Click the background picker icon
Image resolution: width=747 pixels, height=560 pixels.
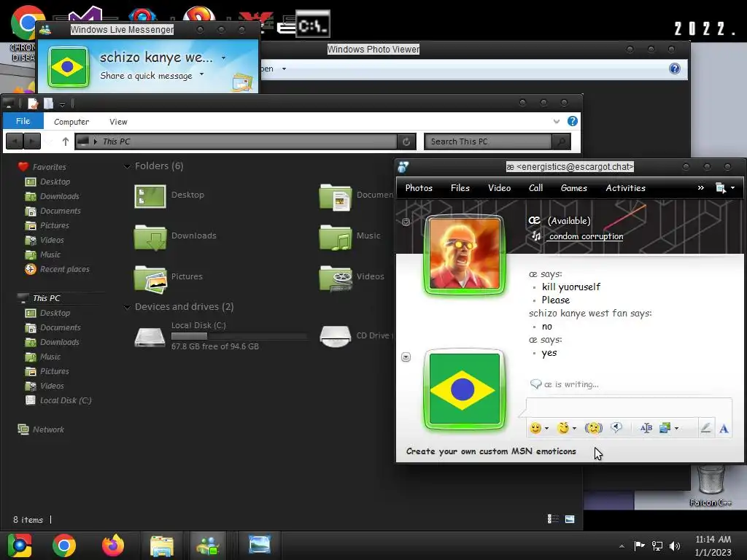click(665, 428)
